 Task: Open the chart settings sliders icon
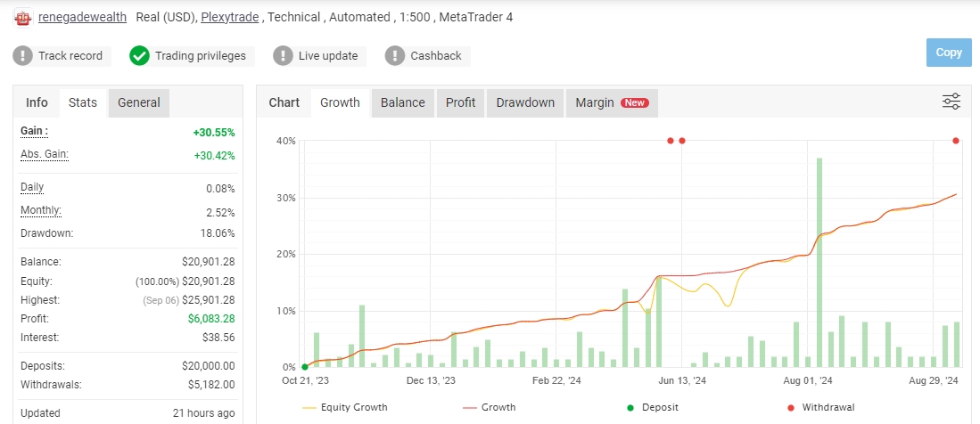tap(951, 102)
